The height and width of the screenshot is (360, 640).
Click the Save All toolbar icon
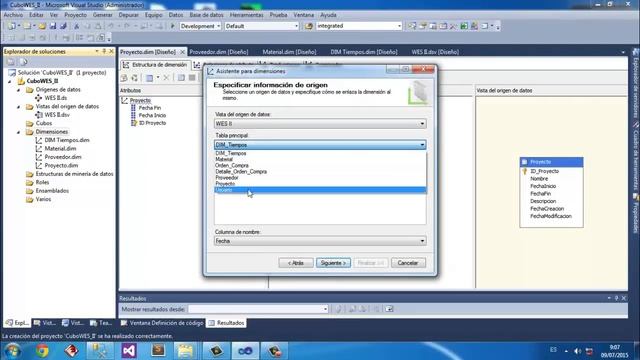point(63,26)
